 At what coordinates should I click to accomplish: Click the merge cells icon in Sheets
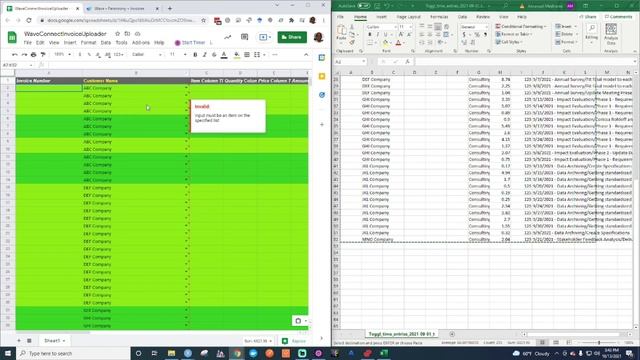[x=257, y=55]
